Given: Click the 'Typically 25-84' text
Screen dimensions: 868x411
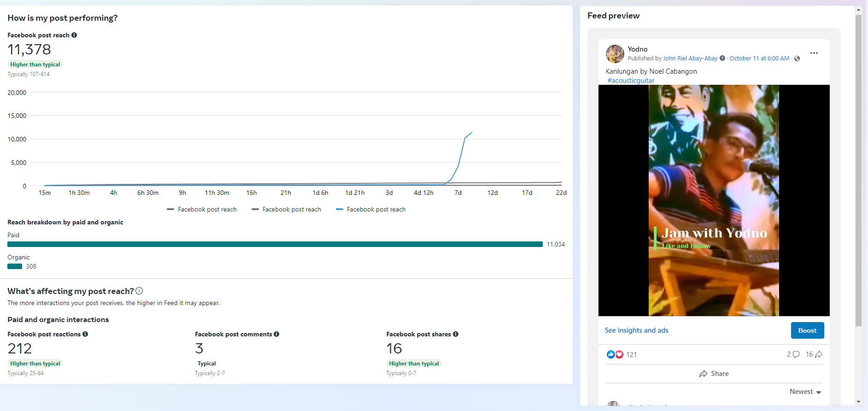Looking at the screenshot, I should click(25, 373).
